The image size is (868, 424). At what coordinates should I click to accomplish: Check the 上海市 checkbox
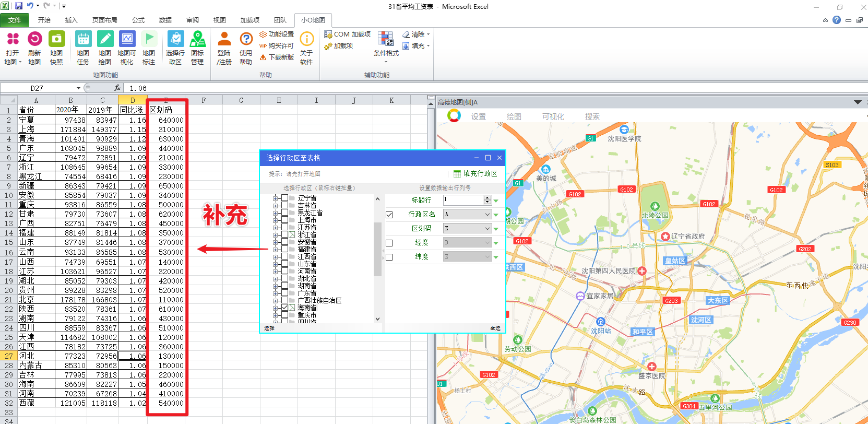point(284,220)
